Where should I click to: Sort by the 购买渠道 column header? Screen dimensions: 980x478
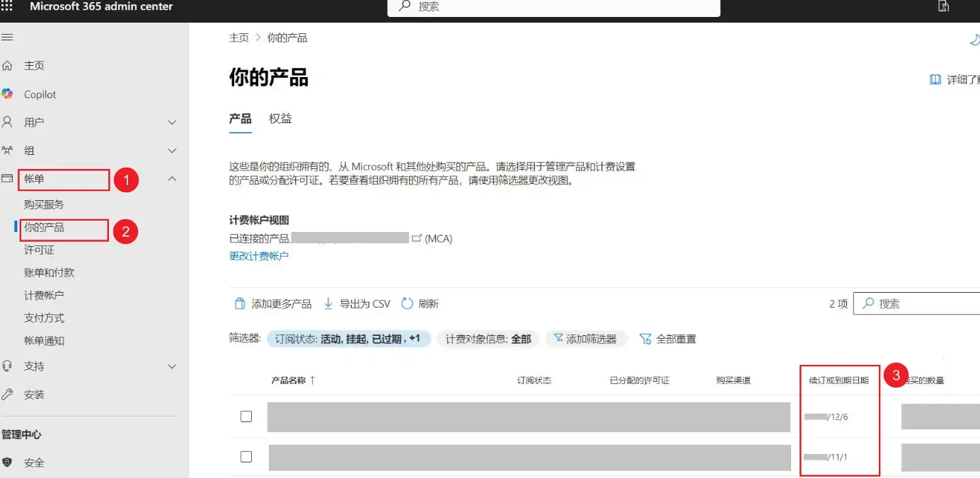point(733,380)
